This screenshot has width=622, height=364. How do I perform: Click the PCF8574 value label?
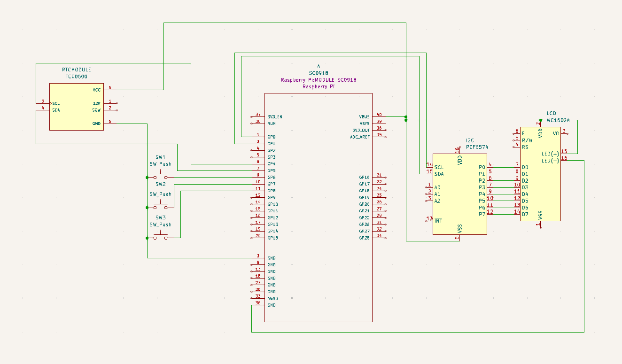coord(477,147)
